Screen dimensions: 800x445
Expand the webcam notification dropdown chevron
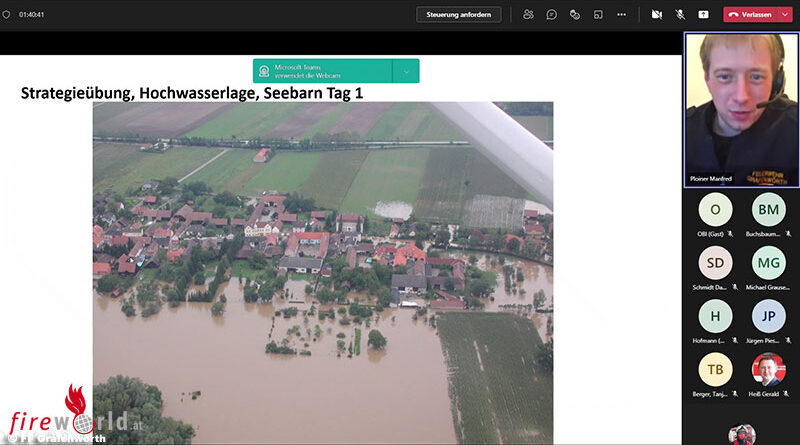[x=406, y=71]
